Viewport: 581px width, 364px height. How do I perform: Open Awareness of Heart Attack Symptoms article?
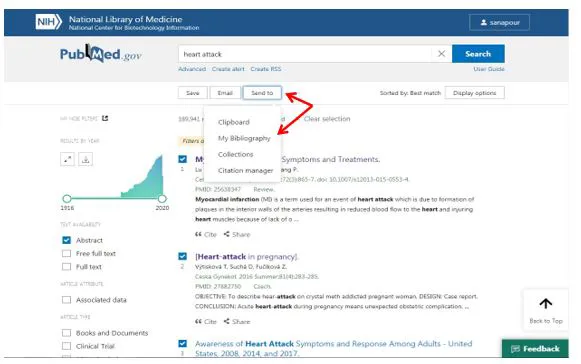333,348
